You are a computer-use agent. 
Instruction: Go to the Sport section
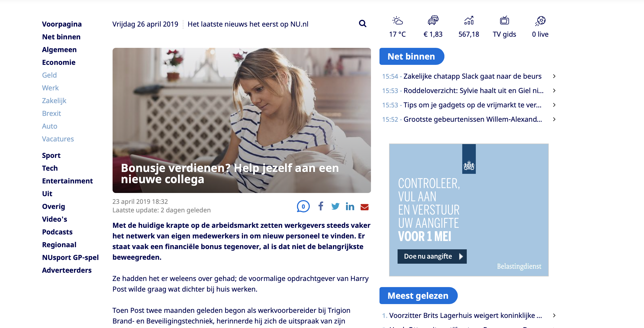(51, 155)
